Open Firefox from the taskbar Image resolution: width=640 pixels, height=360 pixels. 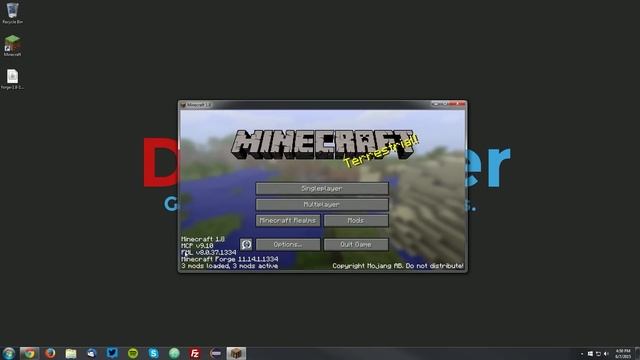(50, 353)
